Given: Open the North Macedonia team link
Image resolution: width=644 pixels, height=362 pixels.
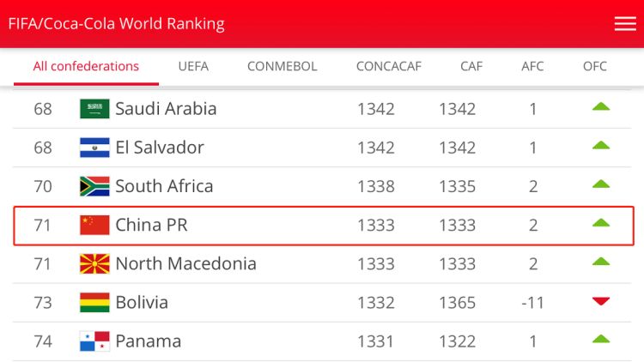Looking at the screenshot, I should (x=185, y=263).
